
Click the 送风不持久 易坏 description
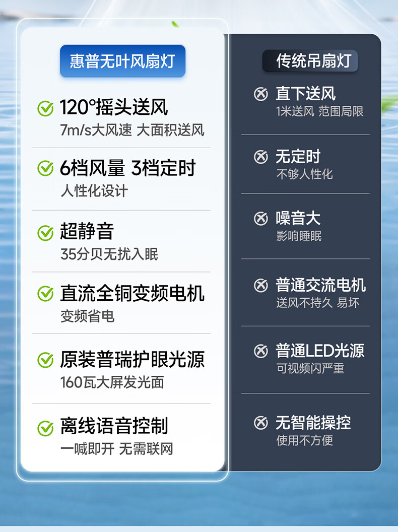tap(318, 303)
